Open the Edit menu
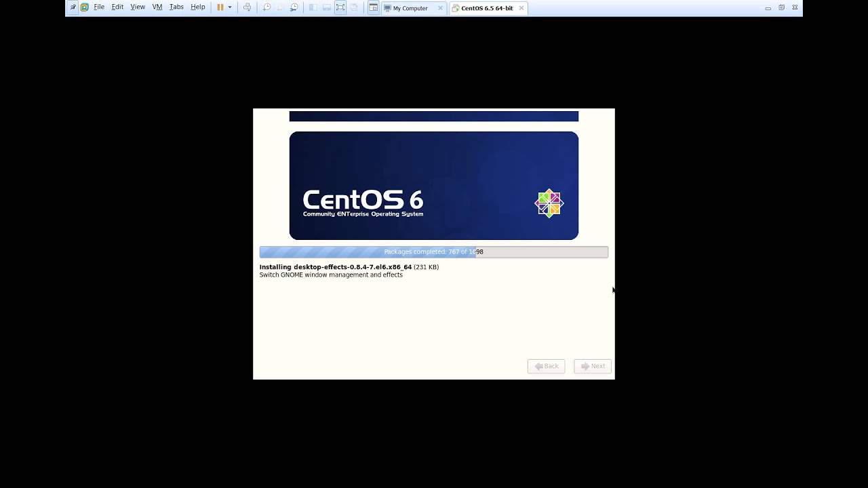Image resolution: width=868 pixels, height=488 pixels. [x=118, y=7]
